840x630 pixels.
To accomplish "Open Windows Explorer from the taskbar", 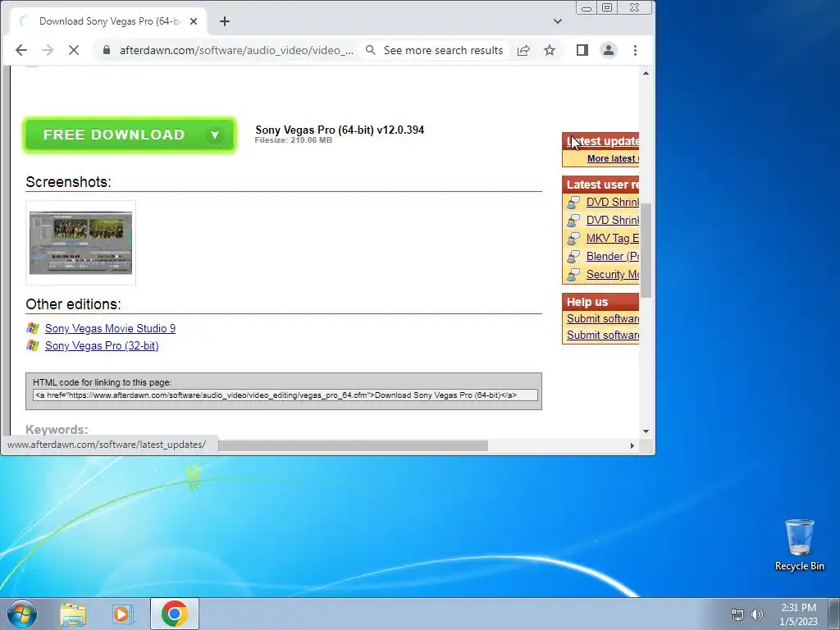I will coord(73,614).
